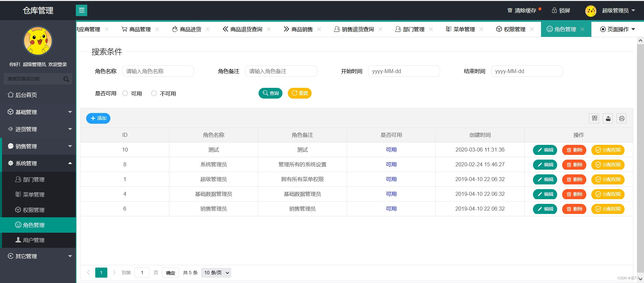This screenshot has height=283, width=644.
Task: Click the table export icon
Action: pos(608,118)
